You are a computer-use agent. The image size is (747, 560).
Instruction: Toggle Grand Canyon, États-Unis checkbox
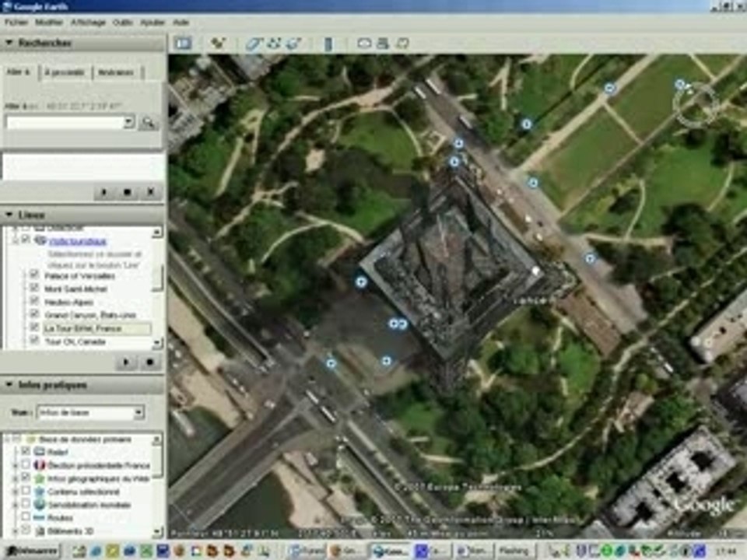33,313
